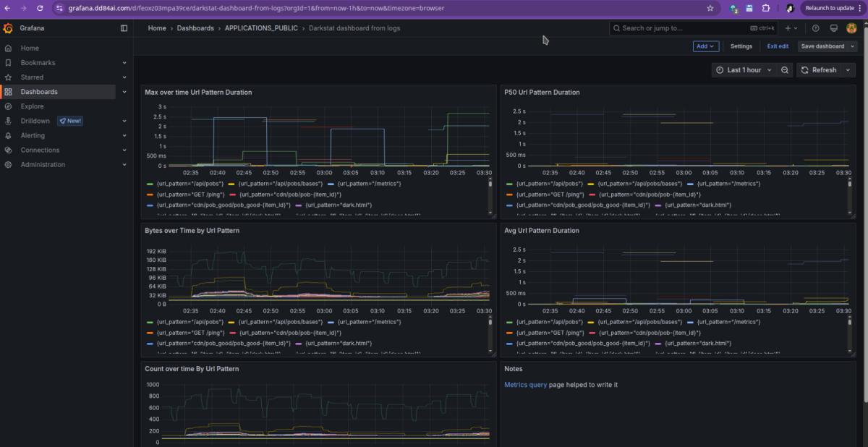The height and width of the screenshot is (447, 868).
Task: Open the refresh interval dropdown arrow
Action: click(x=849, y=70)
